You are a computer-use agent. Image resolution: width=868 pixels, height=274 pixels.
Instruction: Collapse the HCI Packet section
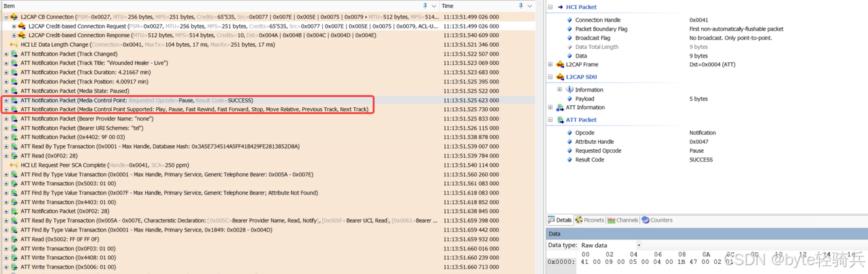click(551, 7)
